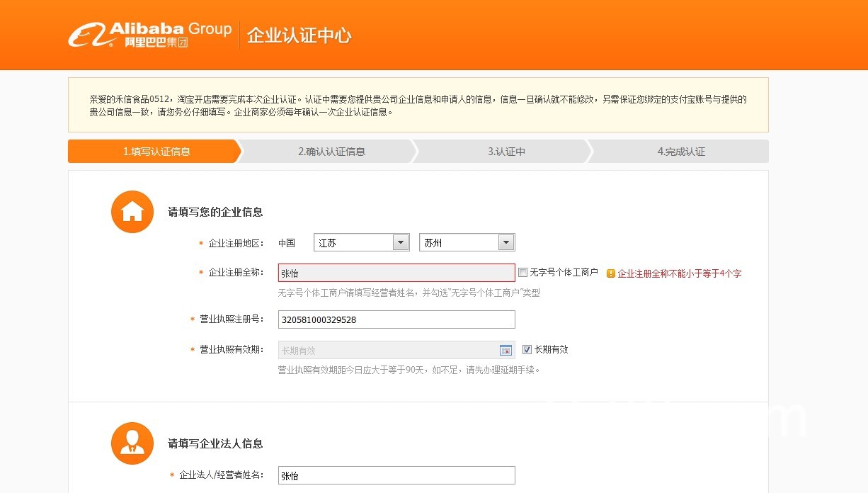Click the yellow warning icon beside error text
The width and height of the screenshot is (868, 493).
pyautogui.click(x=610, y=273)
